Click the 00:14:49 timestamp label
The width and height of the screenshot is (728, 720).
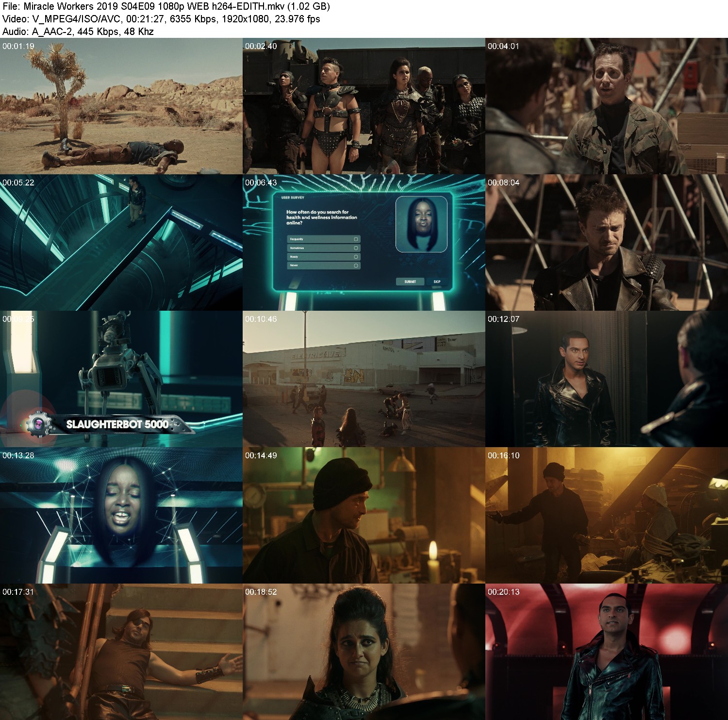[x=261, y=455]
